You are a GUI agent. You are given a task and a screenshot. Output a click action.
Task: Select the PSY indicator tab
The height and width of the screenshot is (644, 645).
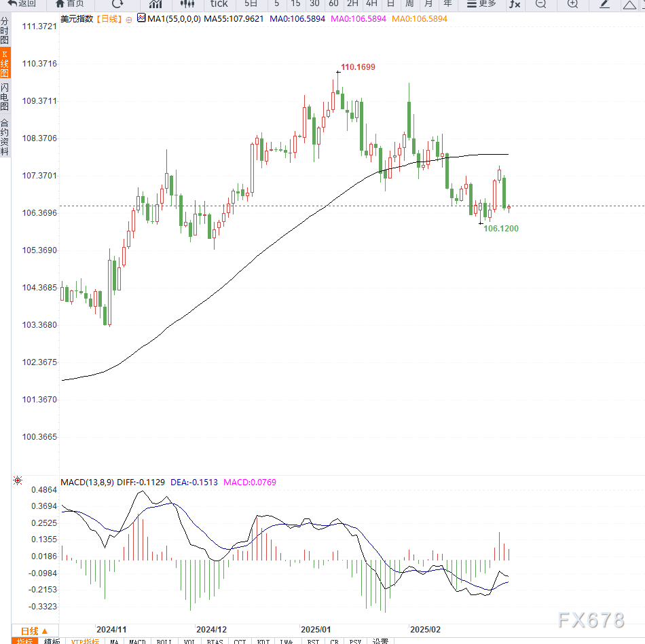click(x=355, y=641)
